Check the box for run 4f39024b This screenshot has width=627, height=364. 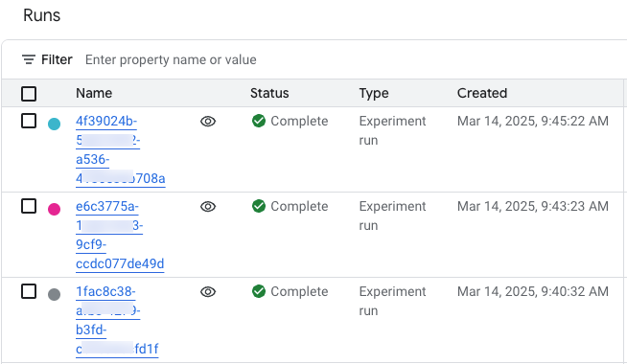[29, 121]
